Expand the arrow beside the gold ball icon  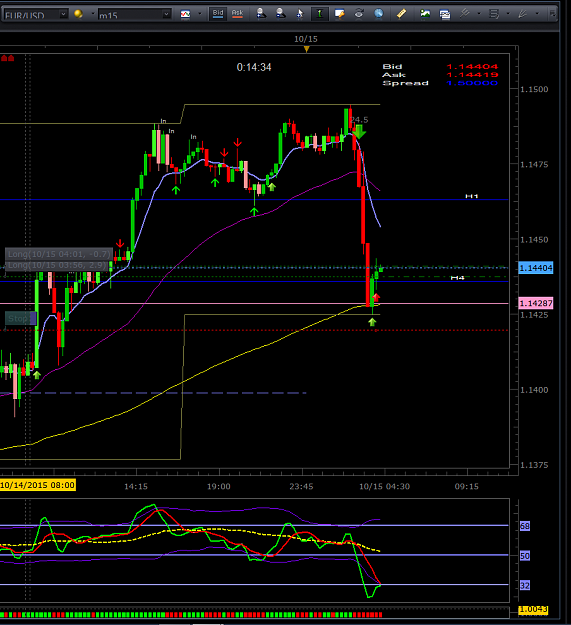pyautogui.click(x=92, y=14)
